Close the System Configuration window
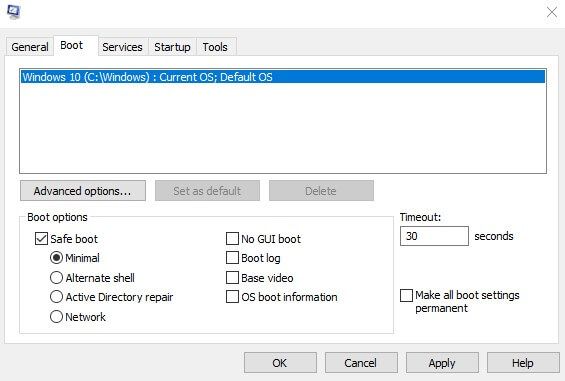The width and height of the screenshot is (565, 381). tap(552, 12)
